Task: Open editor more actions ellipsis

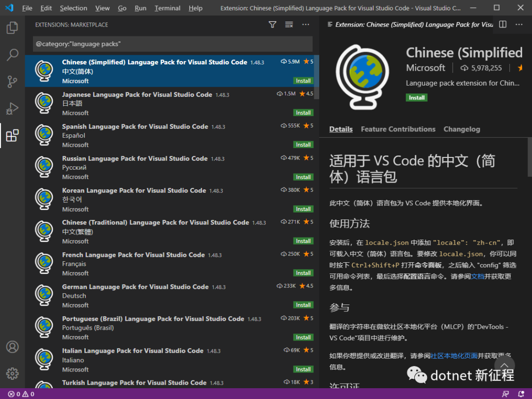Action: 519,25
